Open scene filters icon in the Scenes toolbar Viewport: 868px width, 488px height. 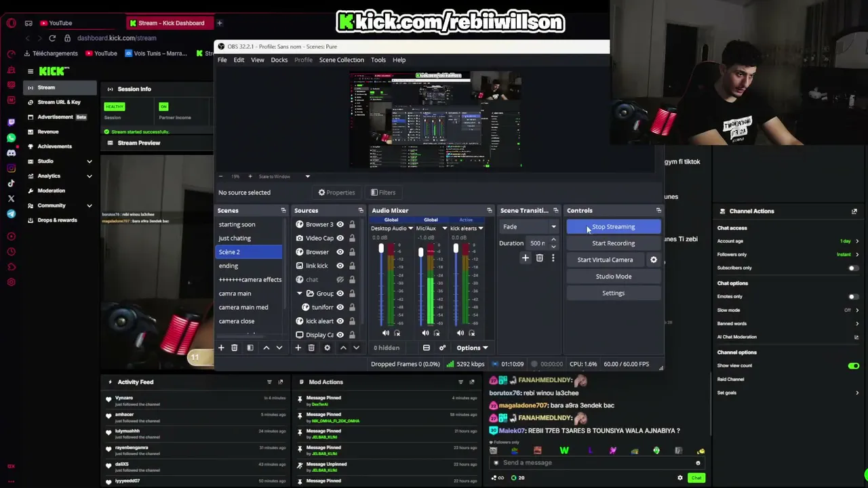coord(250,348)
